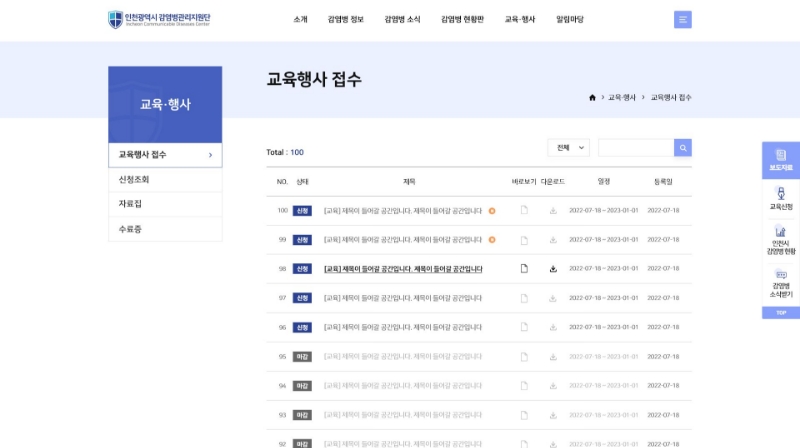Image resolution: width=800 pixels, height=448 pixels.
Task: Open the underlined title of row 98
Action: pos(403,269)
